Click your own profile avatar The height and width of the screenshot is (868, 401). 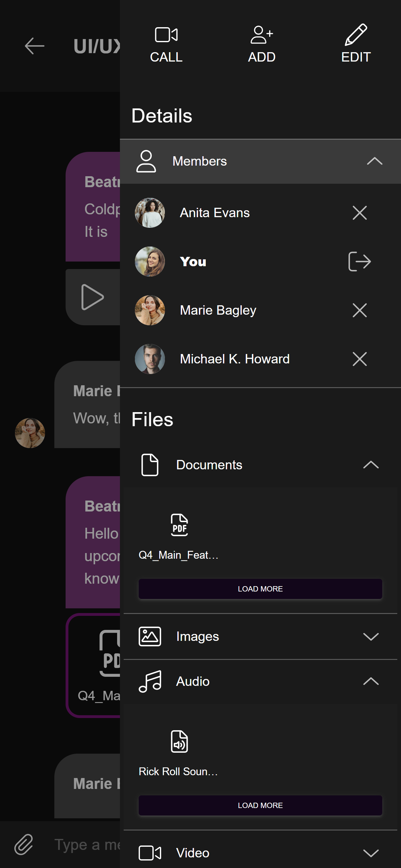(x=150, y=262)
